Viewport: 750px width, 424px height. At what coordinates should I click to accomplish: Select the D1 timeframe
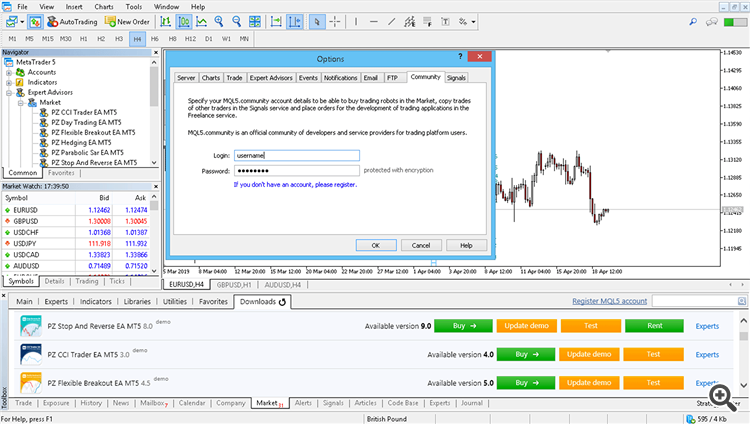[209, 39]
